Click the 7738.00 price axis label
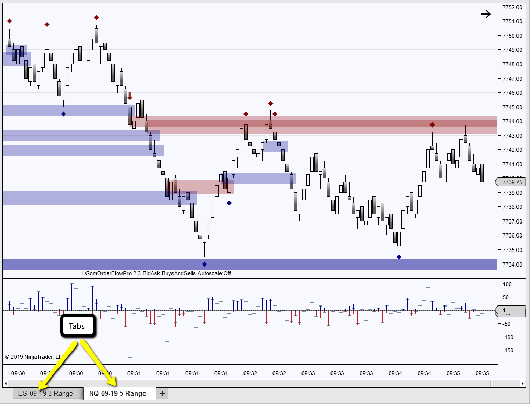 pyautogui.click(x=512, y=207)
